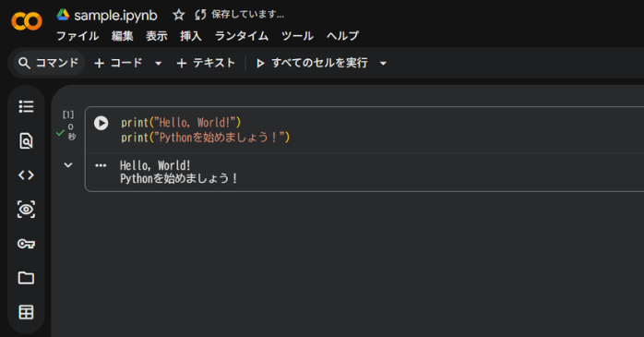The width and height of the screenshot is (644, 337).
Task: Open the ファイル menu
Action: 78,36
